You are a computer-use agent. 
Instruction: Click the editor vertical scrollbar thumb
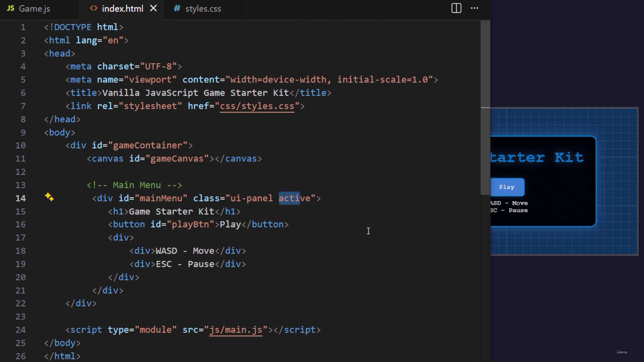point(485,108)
